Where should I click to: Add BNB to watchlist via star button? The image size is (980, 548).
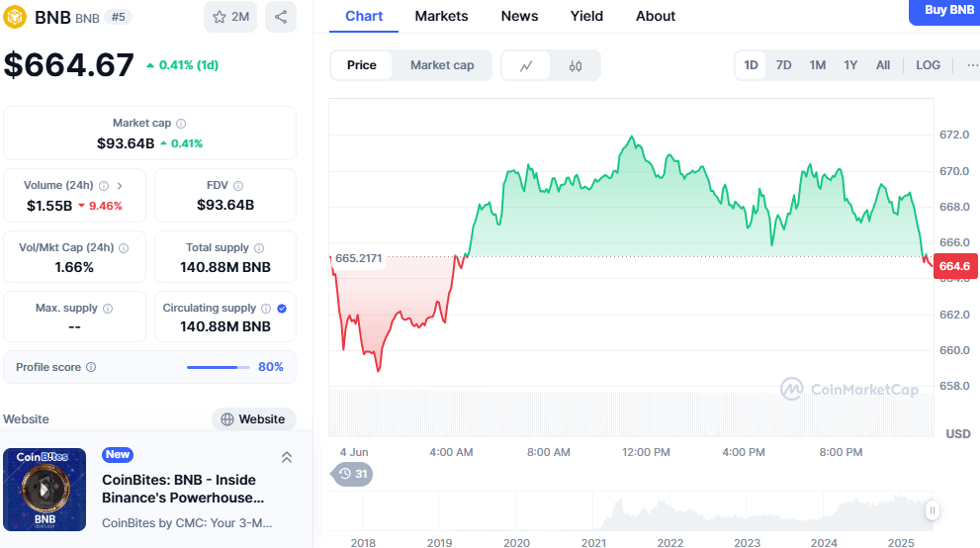click(x=230, y=17)
